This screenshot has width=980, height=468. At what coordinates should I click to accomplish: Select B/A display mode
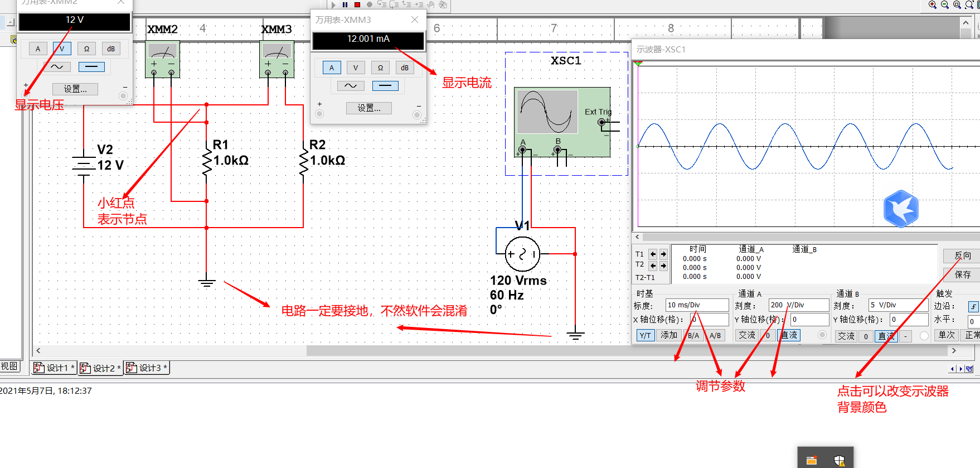point(693,335)
